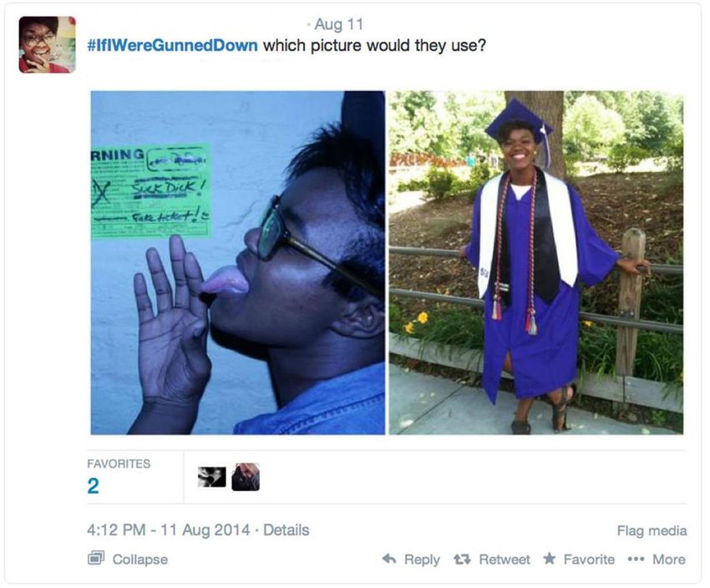Click the Retweet text button
This screenshot has height=588, width=710.
click(x=505, y=560)
